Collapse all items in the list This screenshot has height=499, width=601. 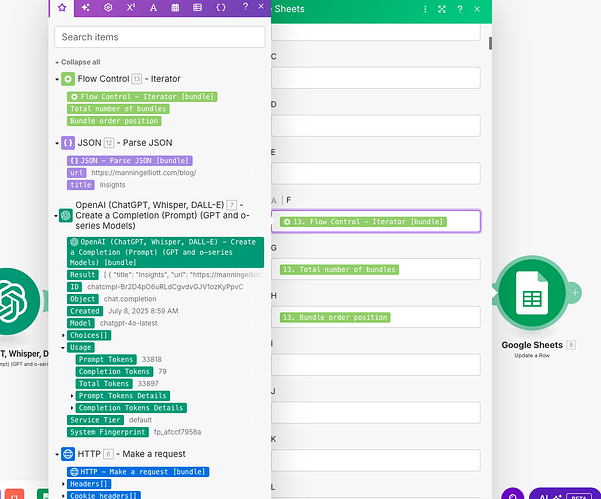[78, 62]
